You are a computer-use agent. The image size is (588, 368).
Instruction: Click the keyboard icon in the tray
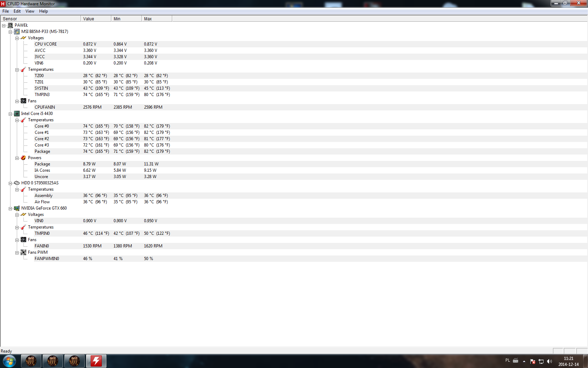coord(516,360)
